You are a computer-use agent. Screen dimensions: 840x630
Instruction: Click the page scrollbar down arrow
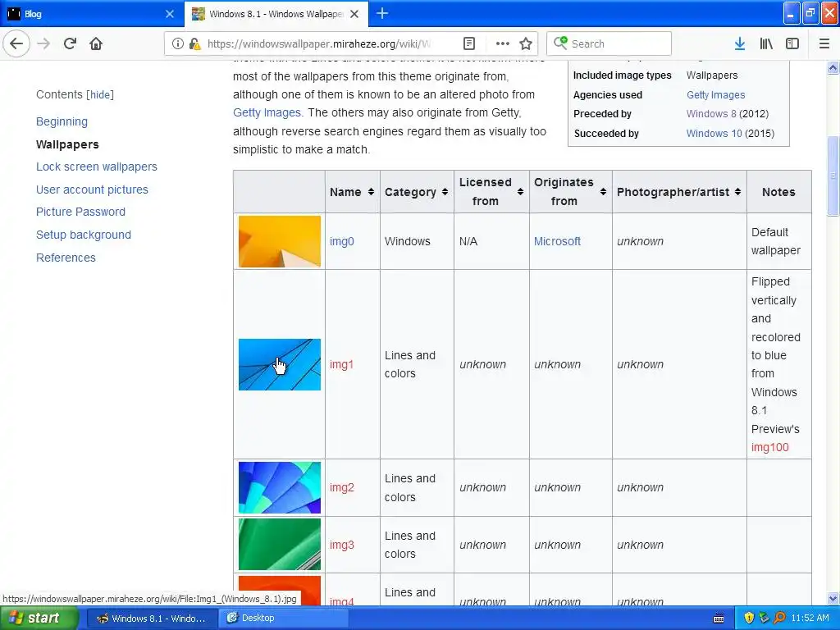click(x=833, y=599)
